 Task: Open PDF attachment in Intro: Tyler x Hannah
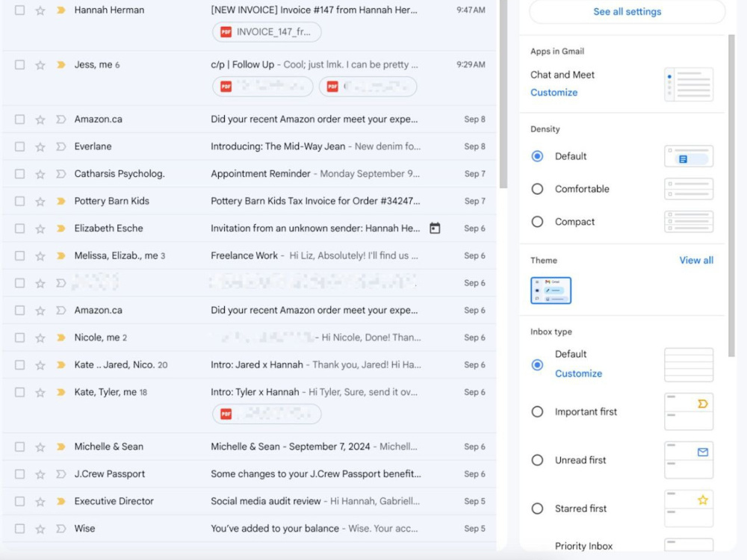click(267, 414)
